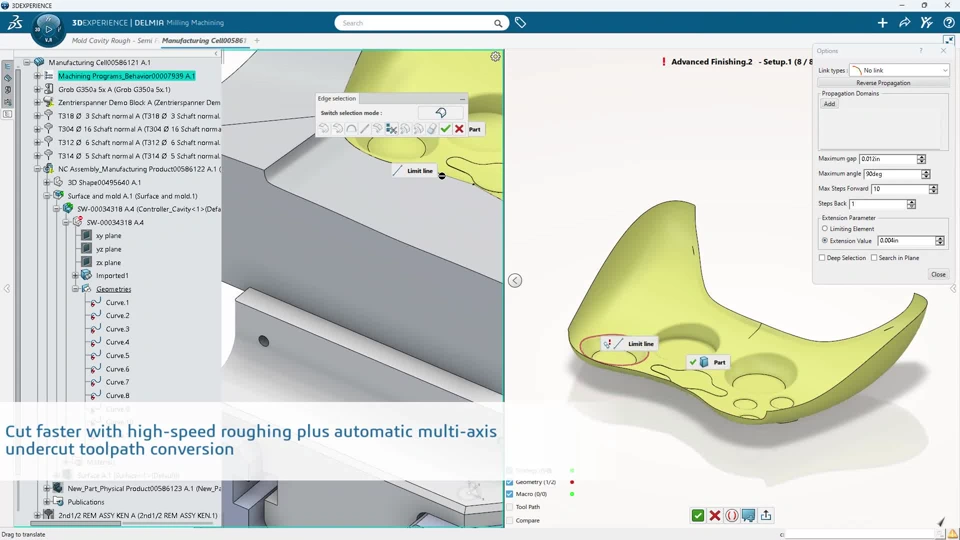The height and width of the screenshot is (540, 960).
Task: Switch selection mode in Edge selection
Action: point(441,113)
